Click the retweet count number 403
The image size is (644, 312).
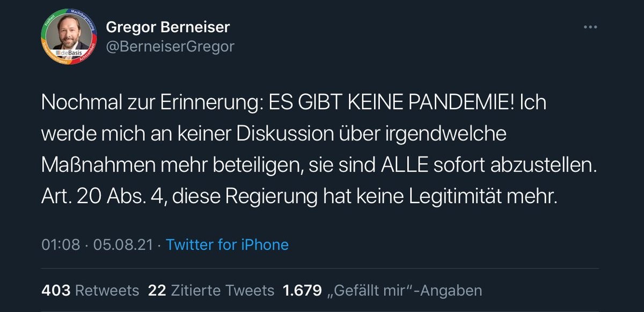coord(56,291)
